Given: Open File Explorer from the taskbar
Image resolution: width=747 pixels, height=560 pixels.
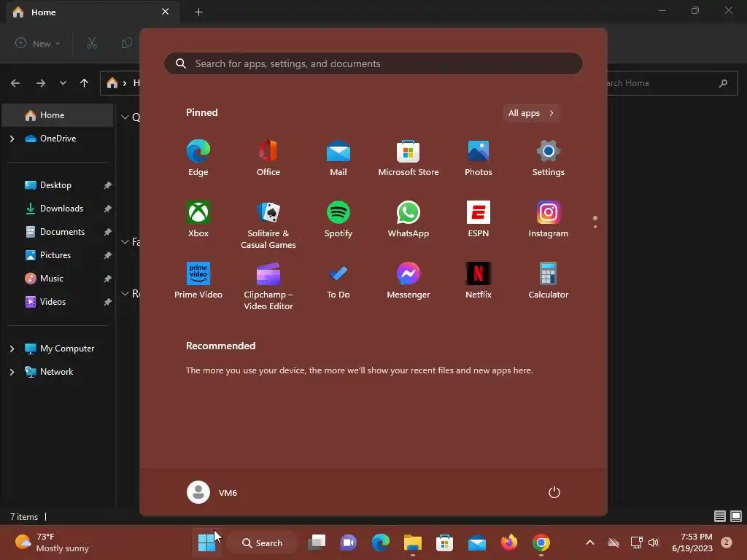Looking at the screenshot, I should [413, 542].
